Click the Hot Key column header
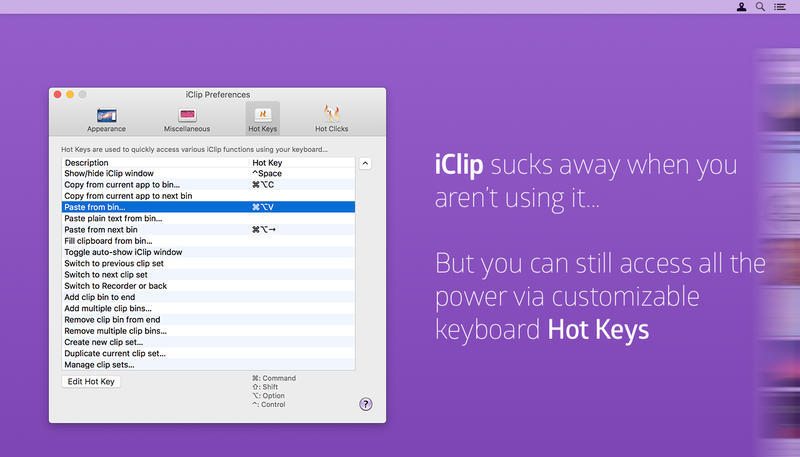 coord(300,163)
